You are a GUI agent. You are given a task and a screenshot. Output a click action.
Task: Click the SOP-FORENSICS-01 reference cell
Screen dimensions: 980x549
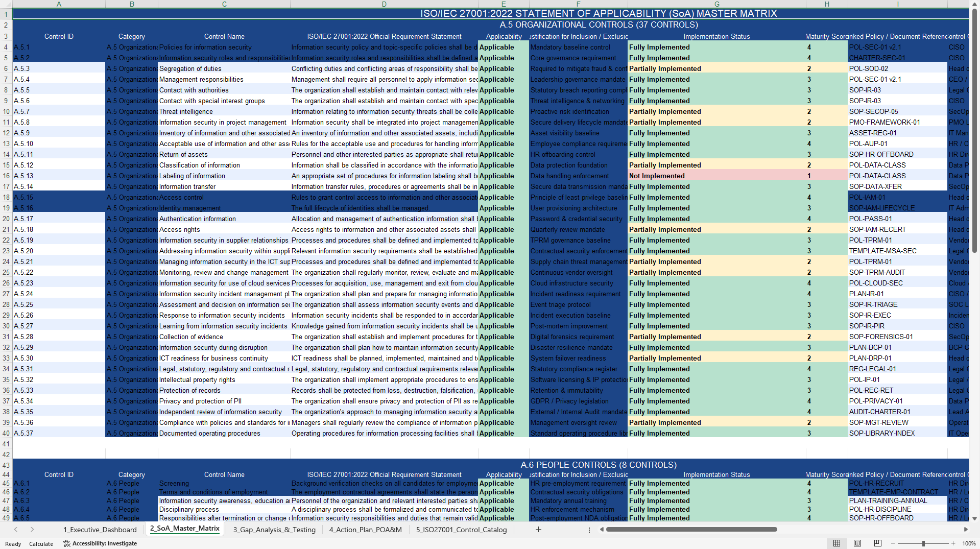[x=897, y=337]
